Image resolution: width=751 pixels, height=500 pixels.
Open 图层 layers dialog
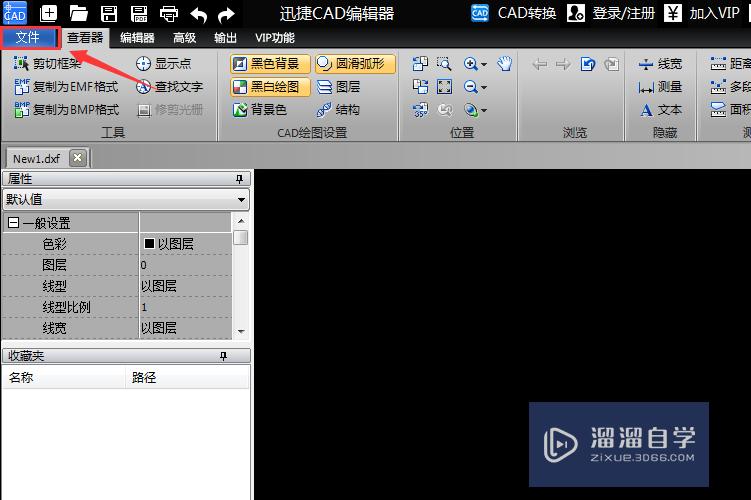point(338,87)
